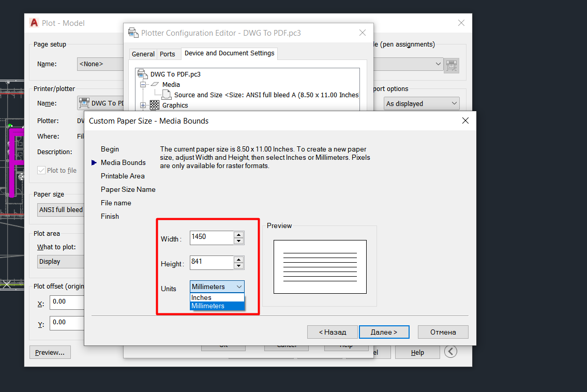
Task: Select the Graphics tree item
Action: [x=175, y=105]
